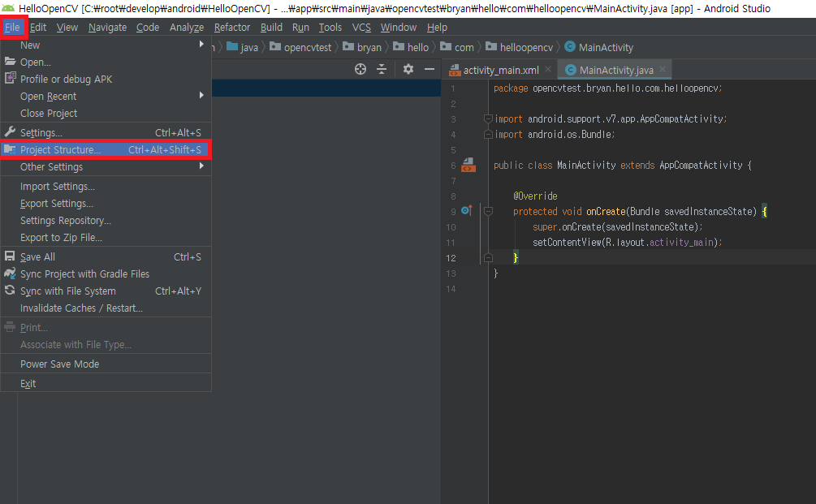
Task: Close the MainActivity.java tab
Action: click(663, 69)
